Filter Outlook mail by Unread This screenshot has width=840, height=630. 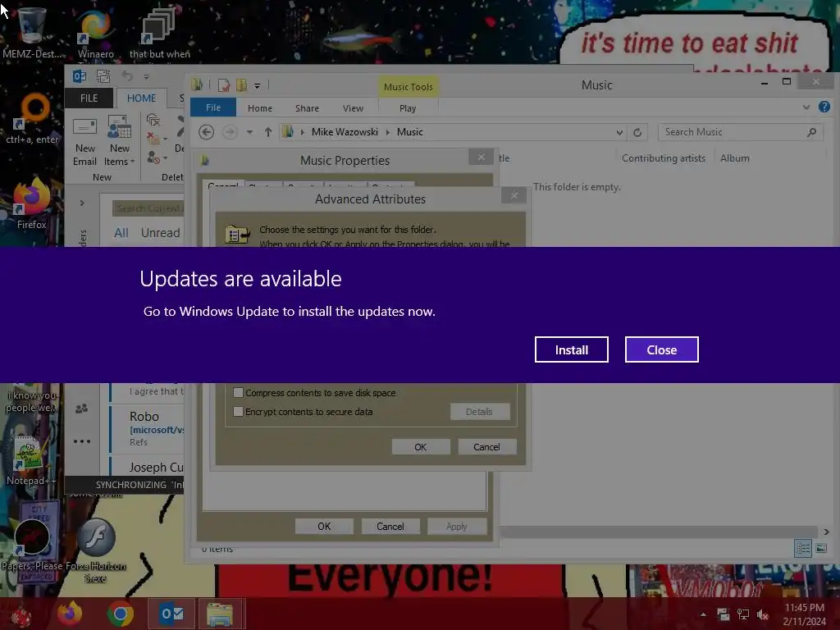pyautogui.click(x=160, y=232)
